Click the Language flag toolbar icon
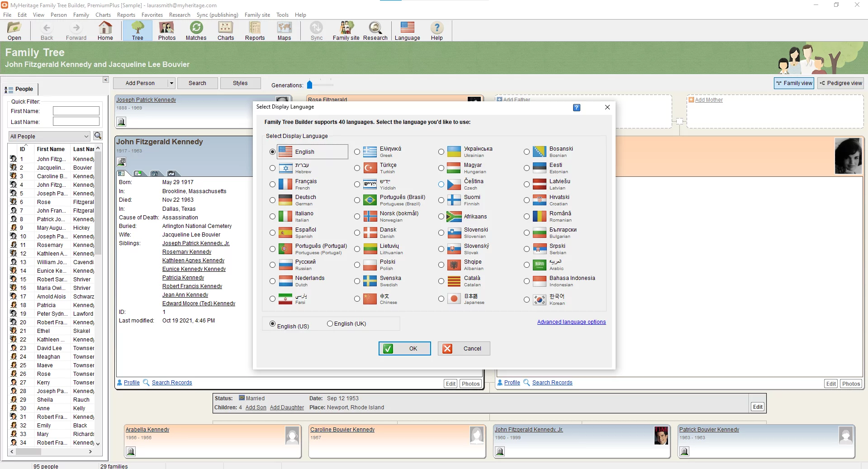This screenshot has height=469, width=868. point(407,31)
